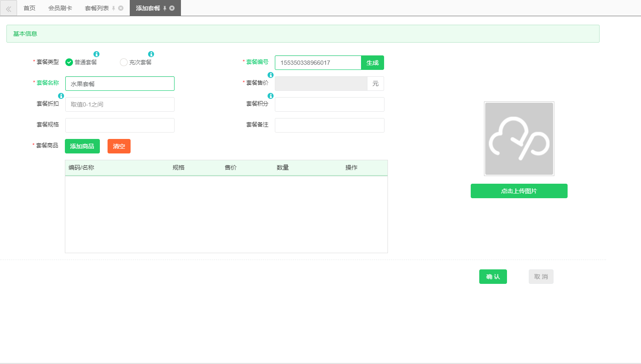The image size is (641, 364).
Task: Click the disabled 套餐售价 field
Action: tap(321, 84)
